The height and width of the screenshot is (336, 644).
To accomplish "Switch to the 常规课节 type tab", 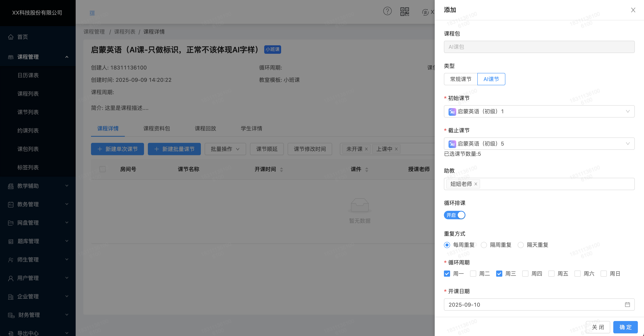I will pos(460,79).
